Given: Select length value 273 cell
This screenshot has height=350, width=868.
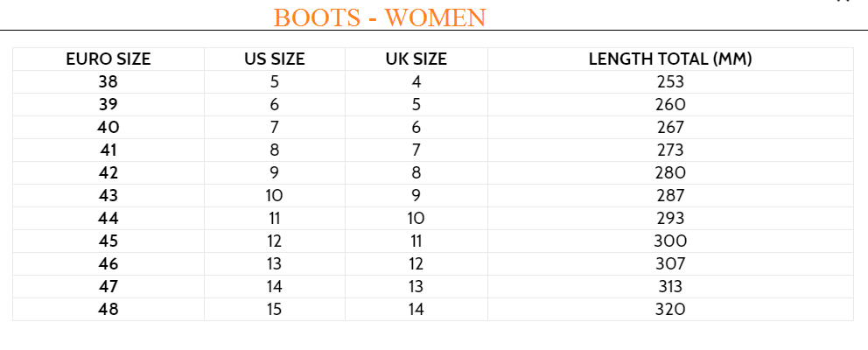Looking at the screenshot, I should [670, 150].
